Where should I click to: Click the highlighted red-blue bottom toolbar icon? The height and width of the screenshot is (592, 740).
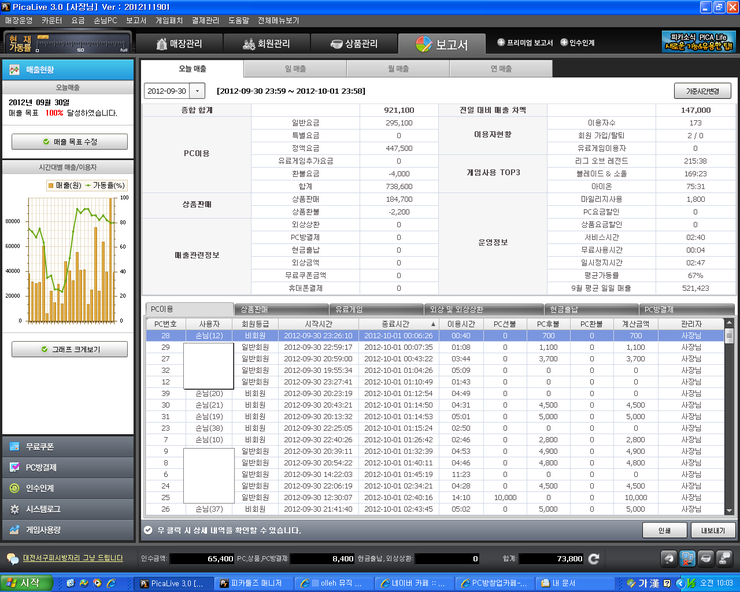point(687,558)
